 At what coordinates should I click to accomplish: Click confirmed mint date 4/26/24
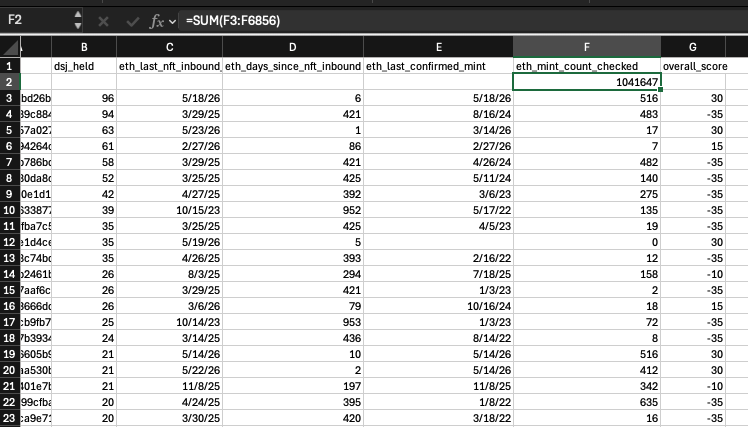[438, 162]
